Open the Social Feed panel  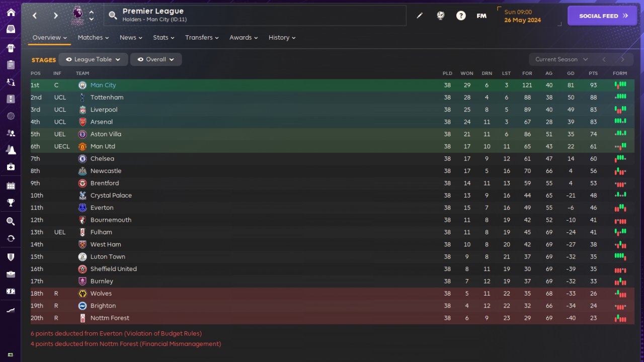(x=602, y=16)
